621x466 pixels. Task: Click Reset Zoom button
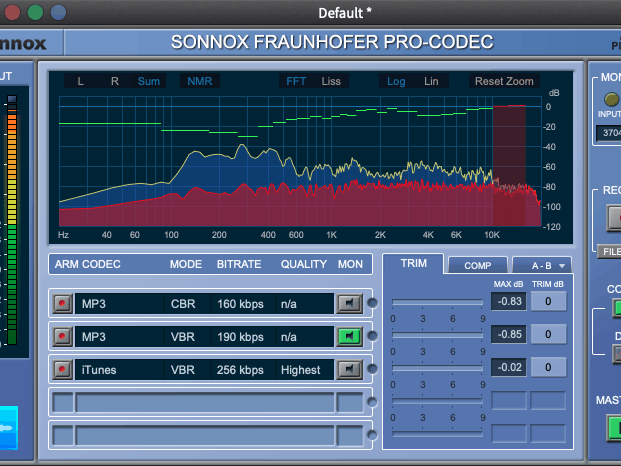(504, 81)
